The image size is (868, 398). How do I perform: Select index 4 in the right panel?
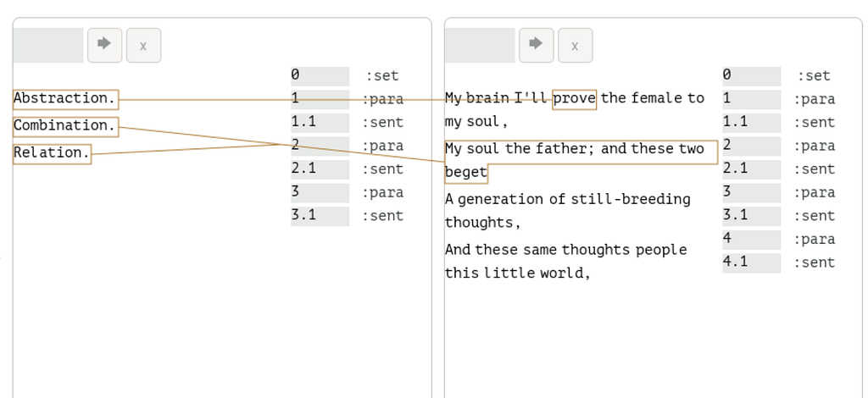(x=752, y=240)
